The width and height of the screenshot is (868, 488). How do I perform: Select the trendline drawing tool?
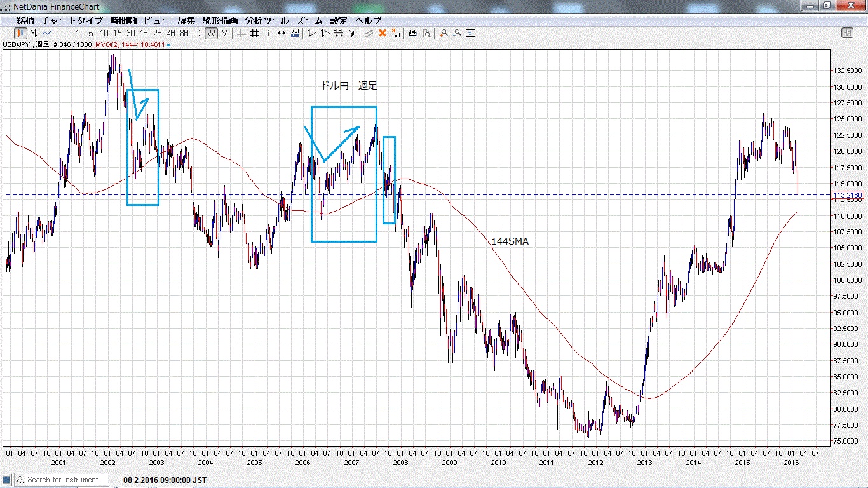click(x=369, y=33)
